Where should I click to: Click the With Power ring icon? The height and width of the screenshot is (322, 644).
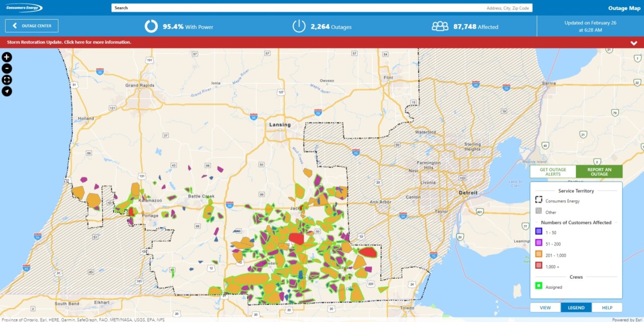pos(151,26)
